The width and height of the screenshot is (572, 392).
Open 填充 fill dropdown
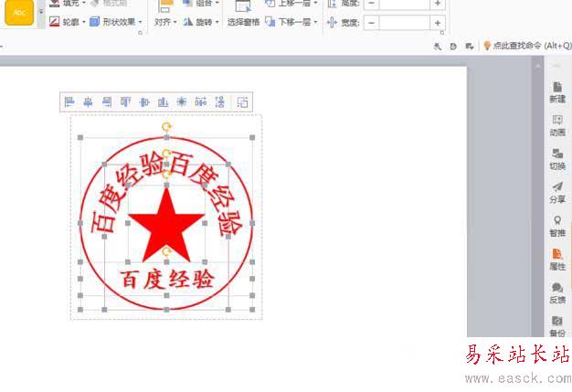click(x=83, y=3)
